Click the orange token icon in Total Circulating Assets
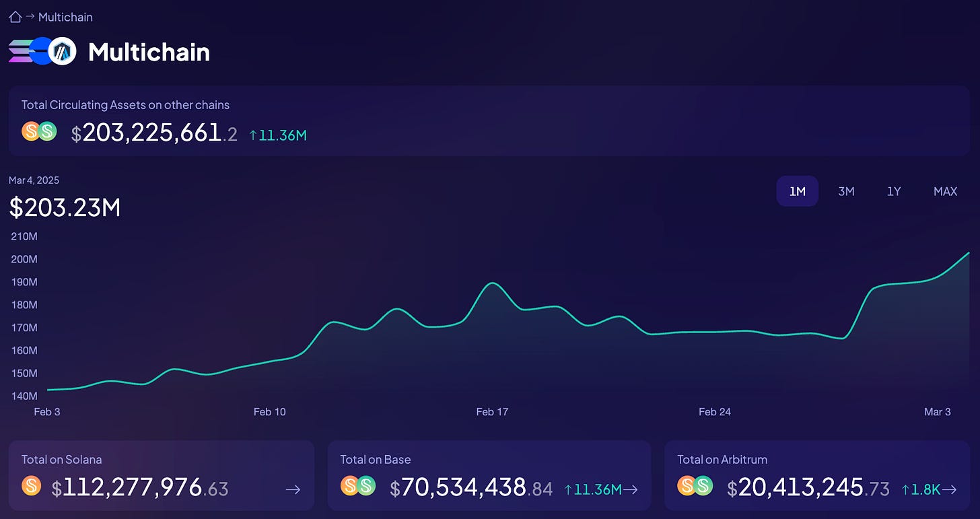This screenshot has width=980, height=519. [x=31, y=131]
